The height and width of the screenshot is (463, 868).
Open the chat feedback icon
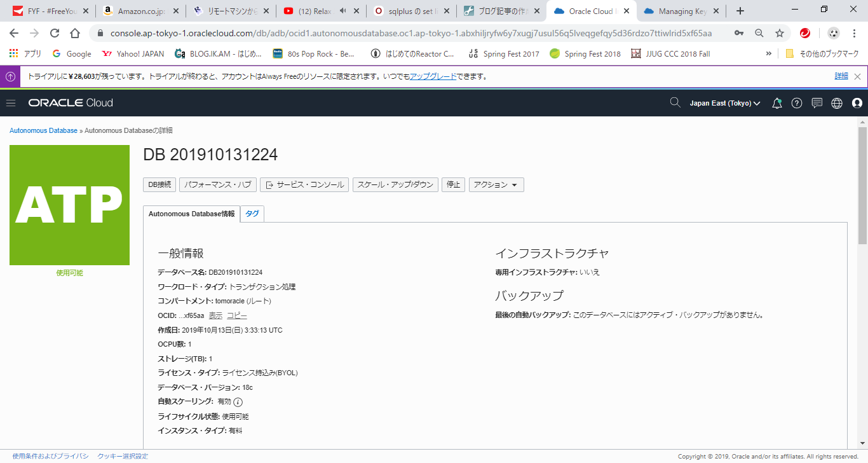(817, 103)
